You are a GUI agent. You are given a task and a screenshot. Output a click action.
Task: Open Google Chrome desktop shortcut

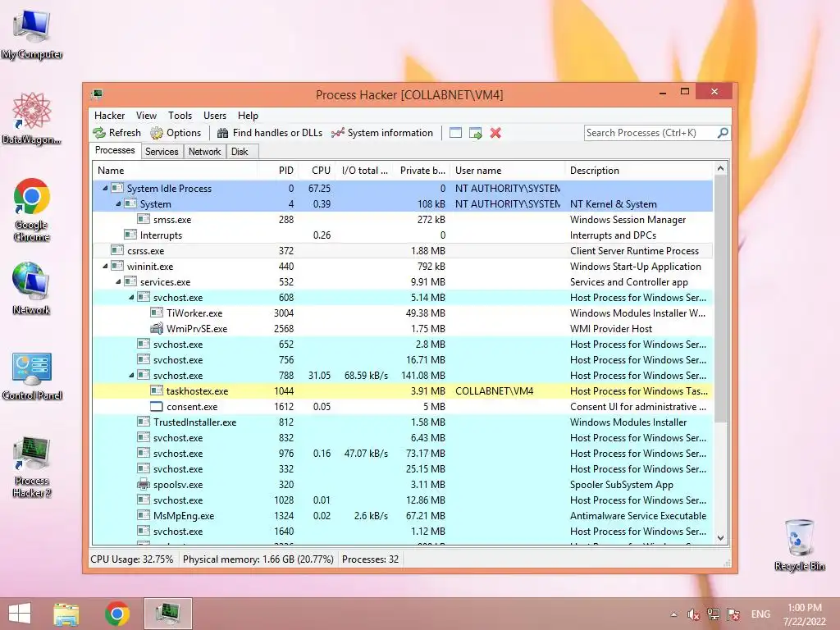(32, 209)
